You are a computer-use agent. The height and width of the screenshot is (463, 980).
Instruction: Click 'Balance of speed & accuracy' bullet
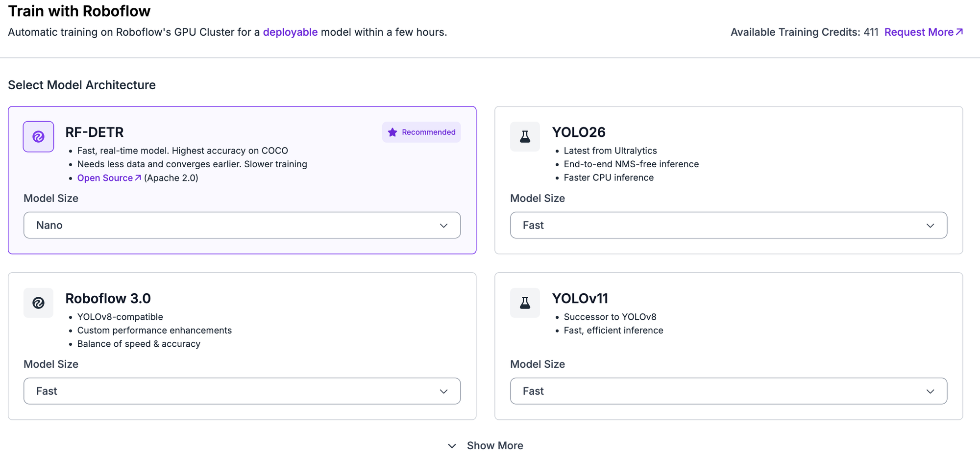pos(139,344)
